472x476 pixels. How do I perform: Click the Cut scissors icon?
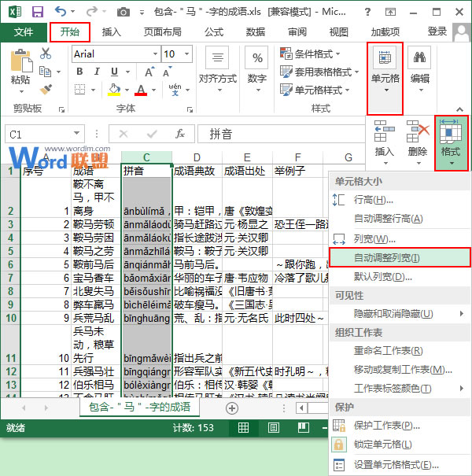[x=46, y=54]
